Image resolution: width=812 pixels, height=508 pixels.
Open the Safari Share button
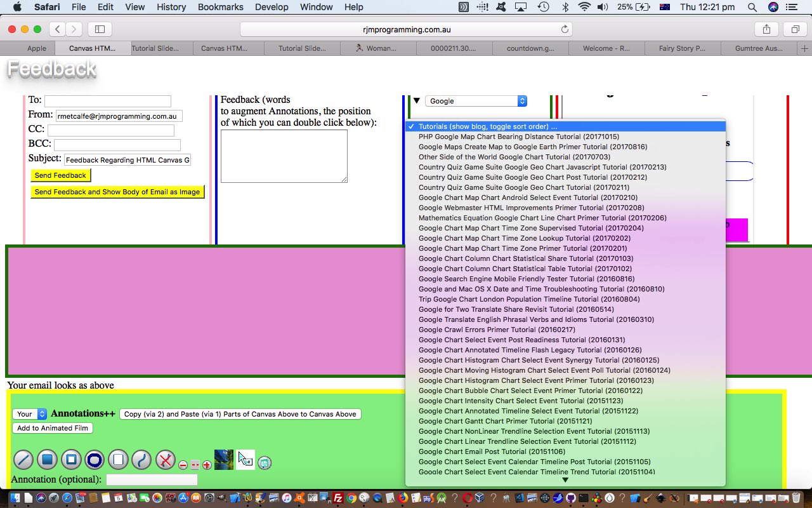coord(766,29)
